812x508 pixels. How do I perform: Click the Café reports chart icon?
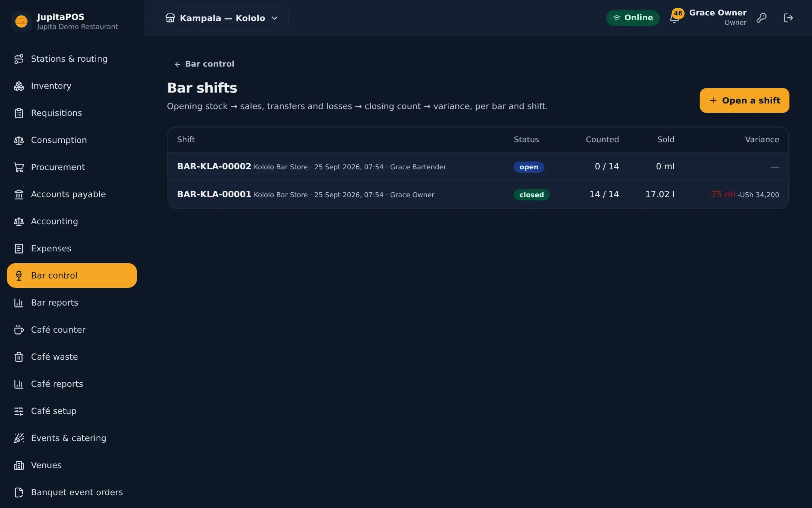[19, 384]
